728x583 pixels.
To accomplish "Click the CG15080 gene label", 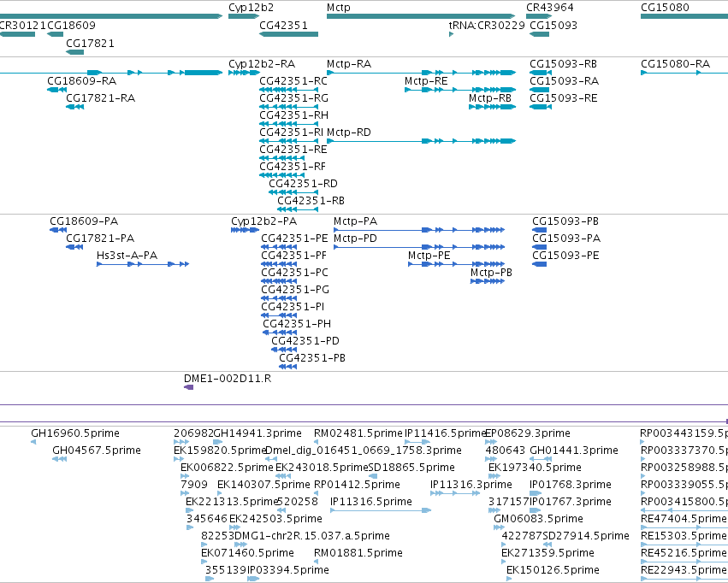I will [665, 8].
